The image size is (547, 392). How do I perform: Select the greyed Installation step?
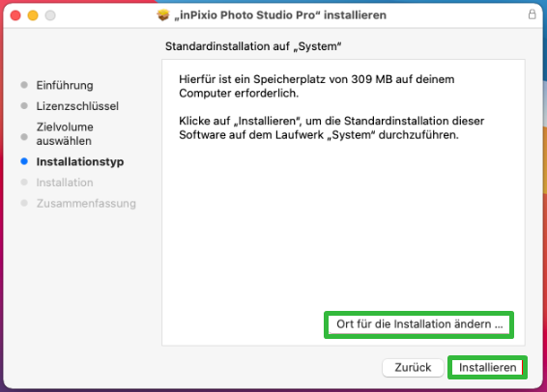[x=65, y=182]
